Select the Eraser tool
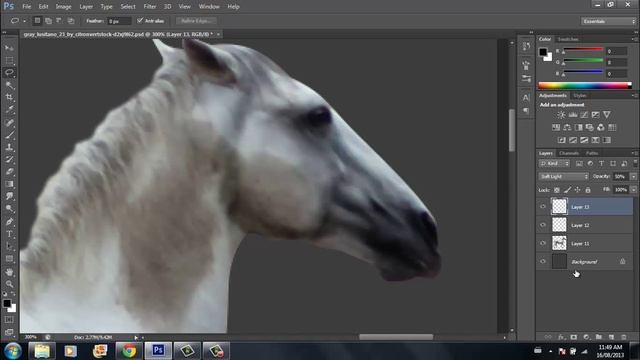This screenshot has height=360, width=640. (9, 171)
